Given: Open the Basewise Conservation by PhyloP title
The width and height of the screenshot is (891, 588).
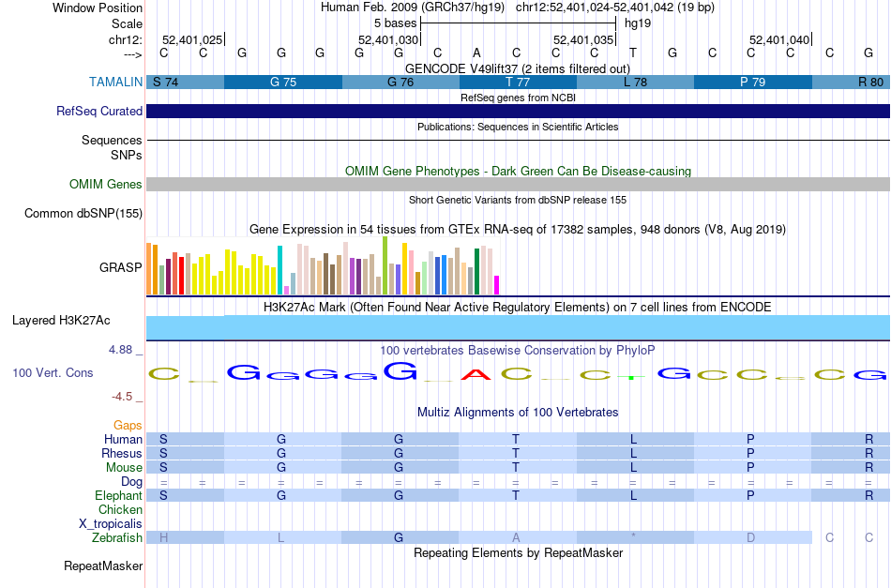Looking at the screenshot, I should pos(518,350).
